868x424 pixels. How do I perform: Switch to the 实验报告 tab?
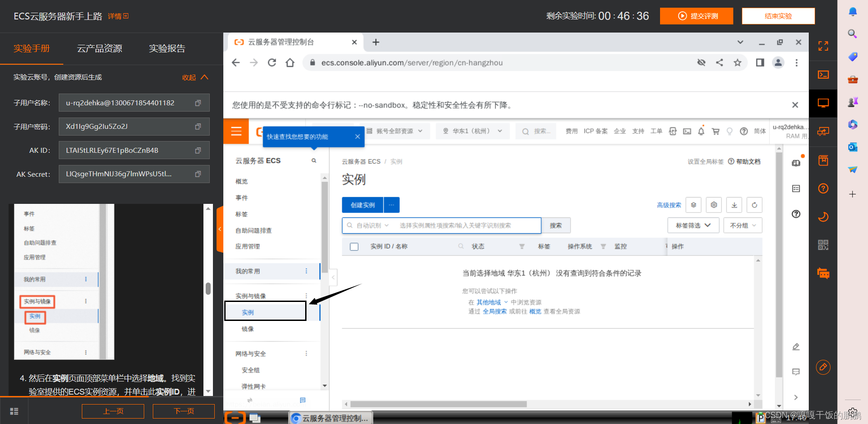[167, 48]
